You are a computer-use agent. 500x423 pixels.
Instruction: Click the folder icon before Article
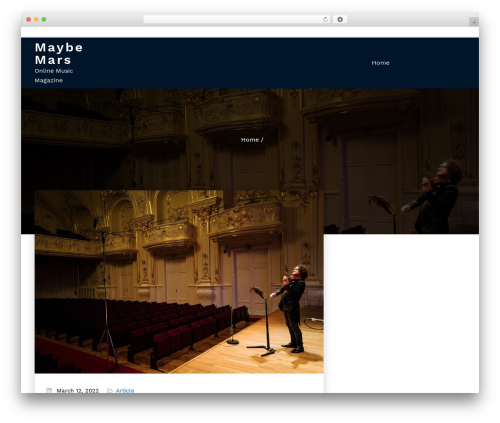(110, 390)
